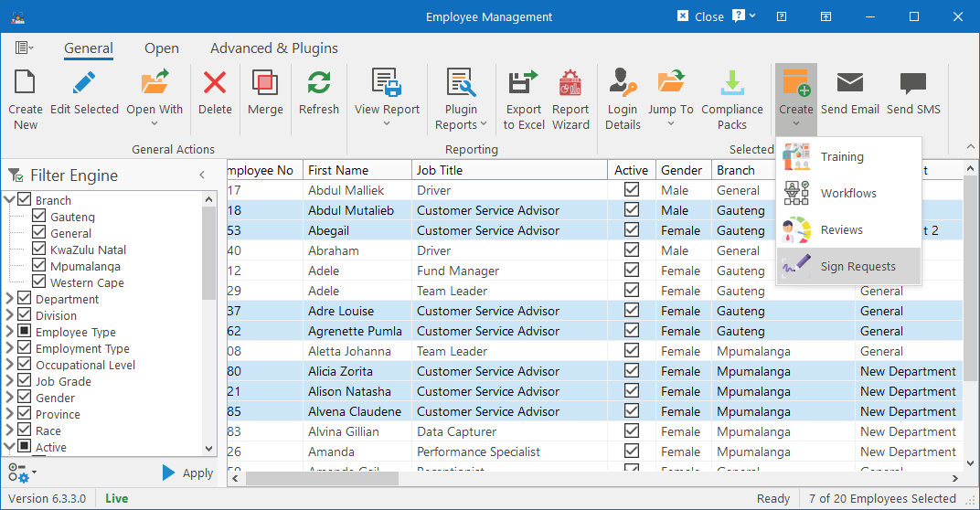
Task: Uncheck the Gauteng branch checkbox
Action: pos(38,216)
